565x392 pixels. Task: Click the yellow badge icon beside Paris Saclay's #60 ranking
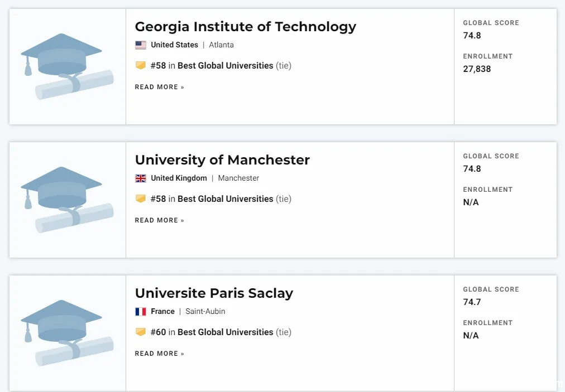tap(141, 332)
